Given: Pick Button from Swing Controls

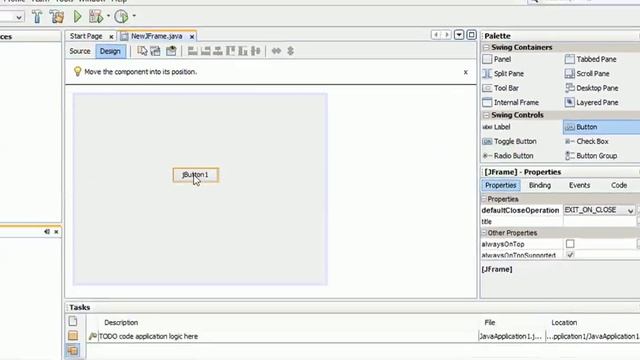Looking at the screenshot, I should [601, 127].
